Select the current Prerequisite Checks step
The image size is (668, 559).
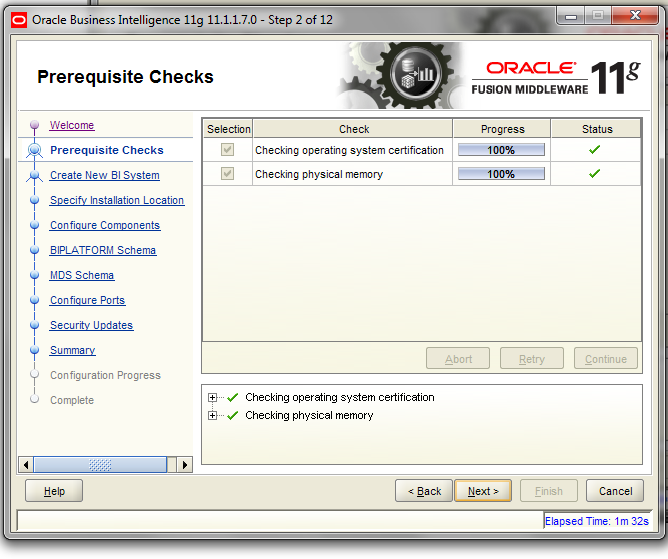point(107,150)
